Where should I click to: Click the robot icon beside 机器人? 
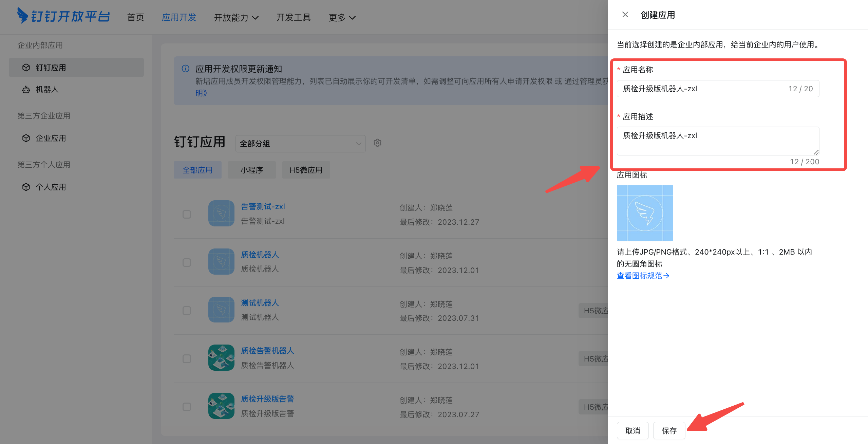click(26, 90)
